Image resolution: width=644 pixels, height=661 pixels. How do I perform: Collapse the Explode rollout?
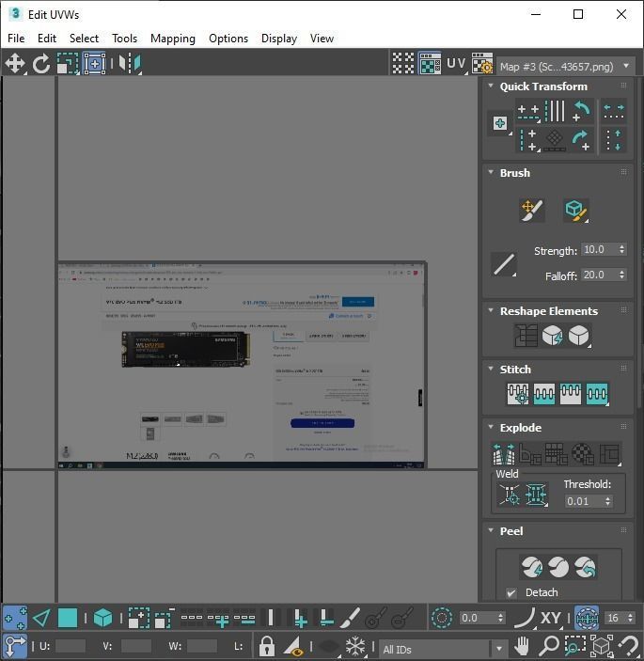[491, 427]
